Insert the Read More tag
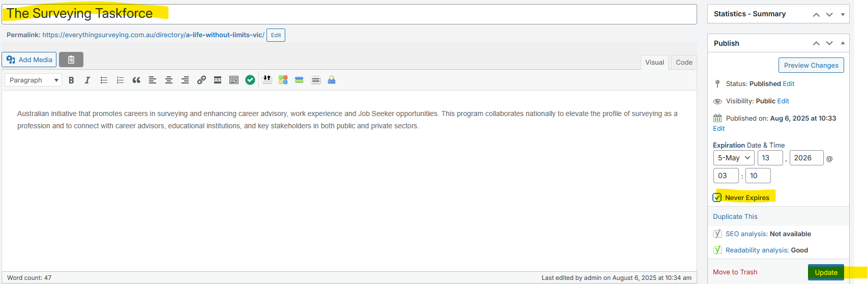This screenshot has width=868, height=284. [218, 80]
